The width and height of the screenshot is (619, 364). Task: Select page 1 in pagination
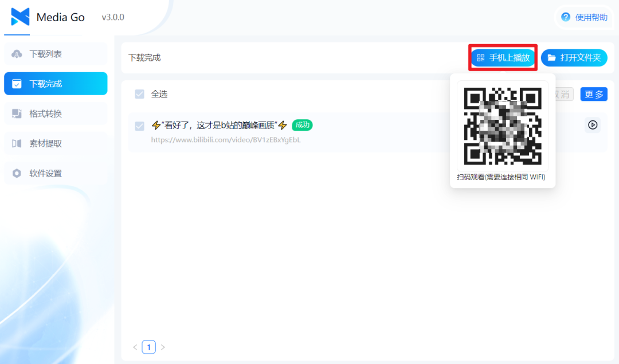pos(148,347)
